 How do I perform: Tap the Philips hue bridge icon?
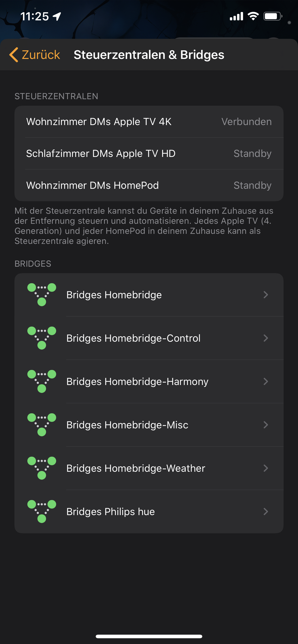42,512
